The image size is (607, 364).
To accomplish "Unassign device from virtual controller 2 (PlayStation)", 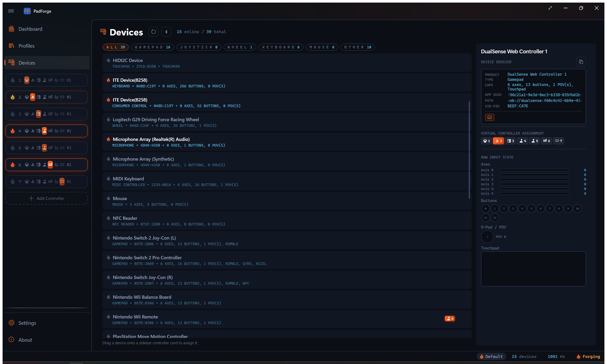I will 498,141.
